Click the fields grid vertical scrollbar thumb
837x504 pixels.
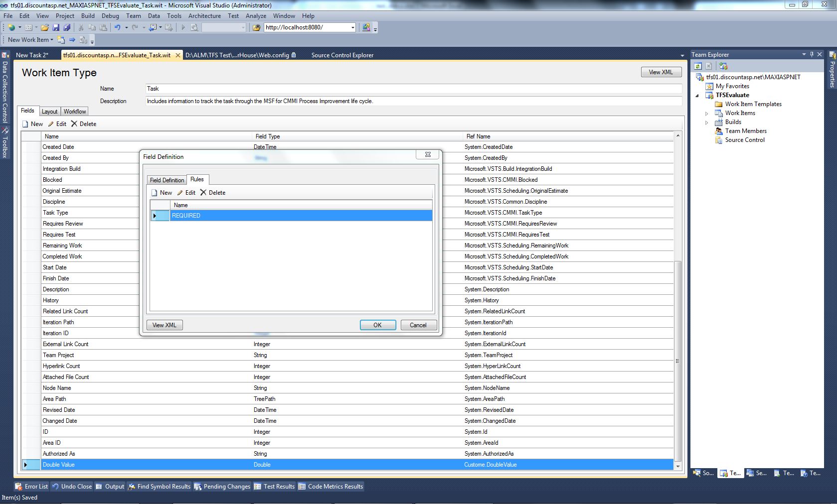pos(677,361)
